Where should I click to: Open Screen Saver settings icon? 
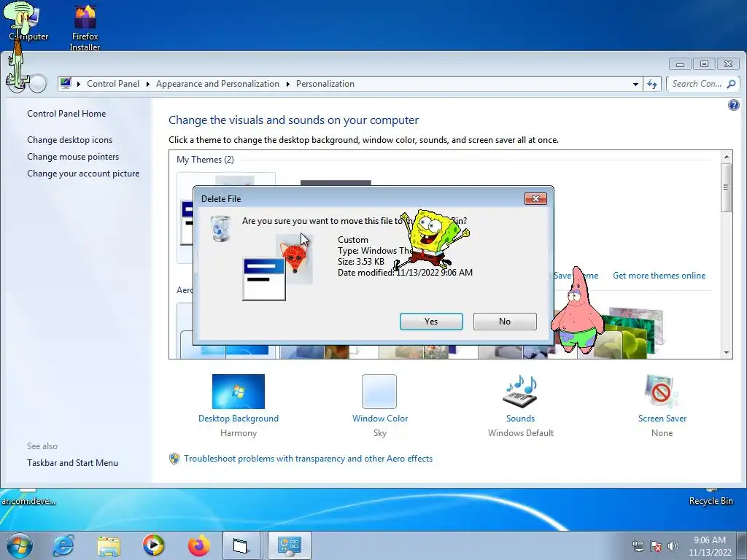(662, 392)
